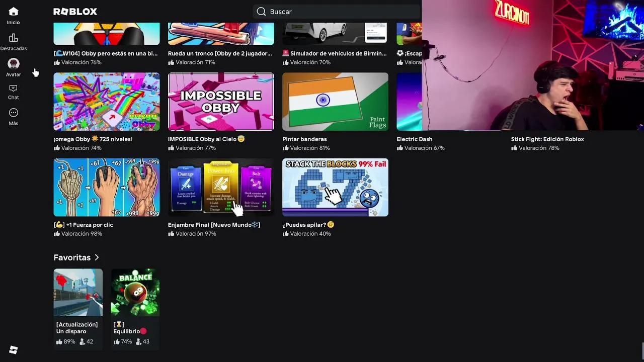The image size is (644, 362).
Task: Click the 42 players count
Action: [86, 342]
